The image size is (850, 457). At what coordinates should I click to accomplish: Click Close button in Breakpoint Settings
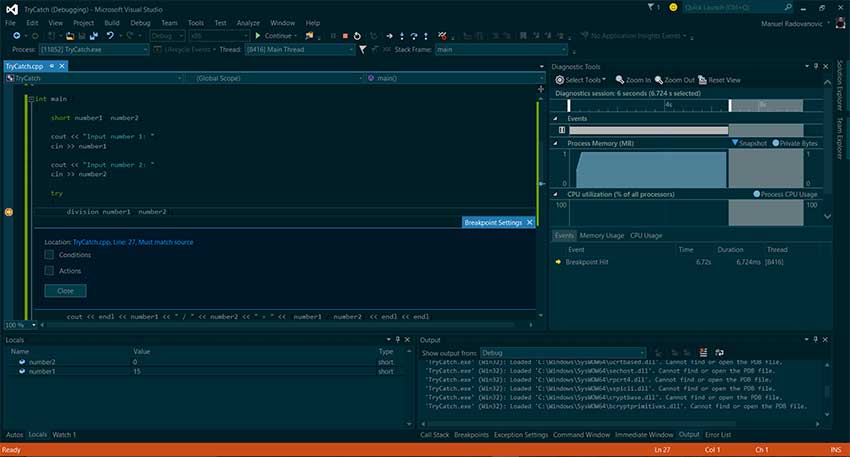pyautogui.click(x=66, y=291)
